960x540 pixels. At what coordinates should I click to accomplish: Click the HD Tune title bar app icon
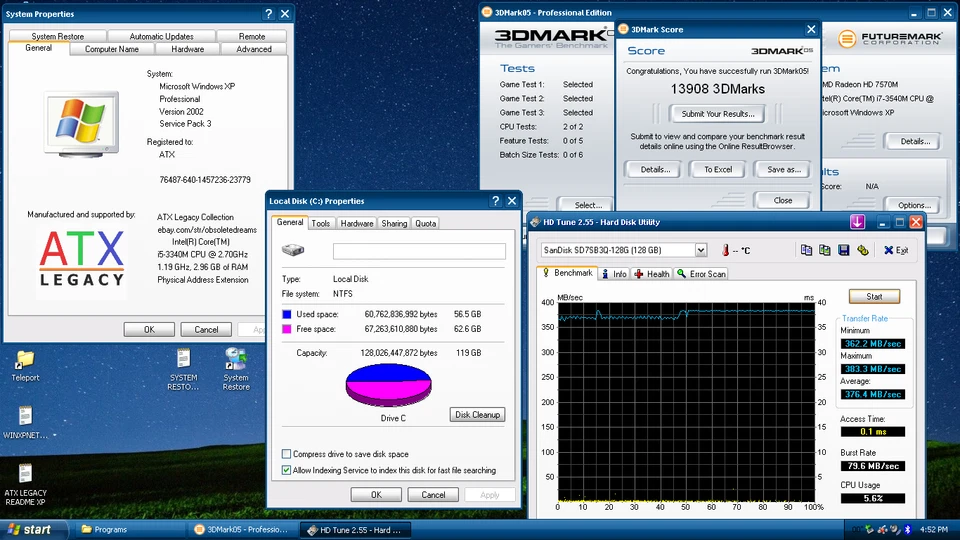[535, 222]
